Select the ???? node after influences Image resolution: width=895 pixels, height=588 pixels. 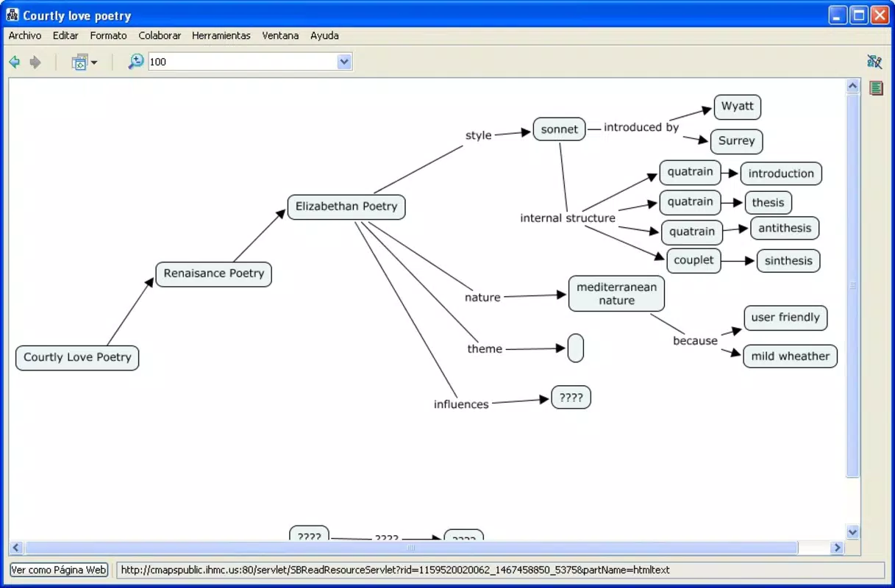coord(571,398)
